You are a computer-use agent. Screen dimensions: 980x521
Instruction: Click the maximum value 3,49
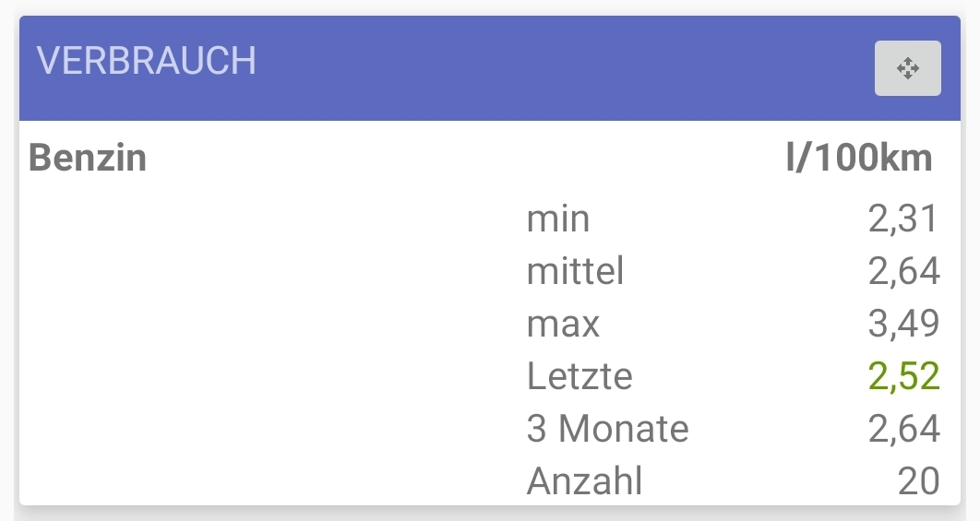point(902,324)
